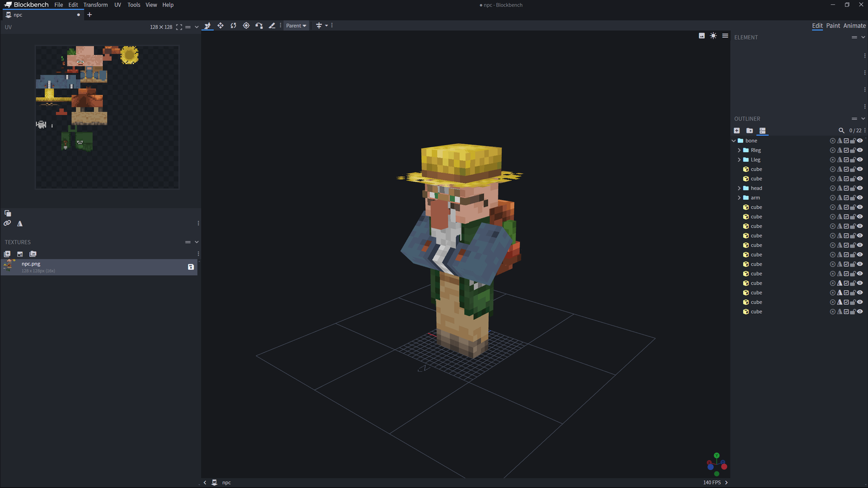Toggle viewport shading sun icon
This screenshot has width=868, height=488.
(x=713, y=36)
